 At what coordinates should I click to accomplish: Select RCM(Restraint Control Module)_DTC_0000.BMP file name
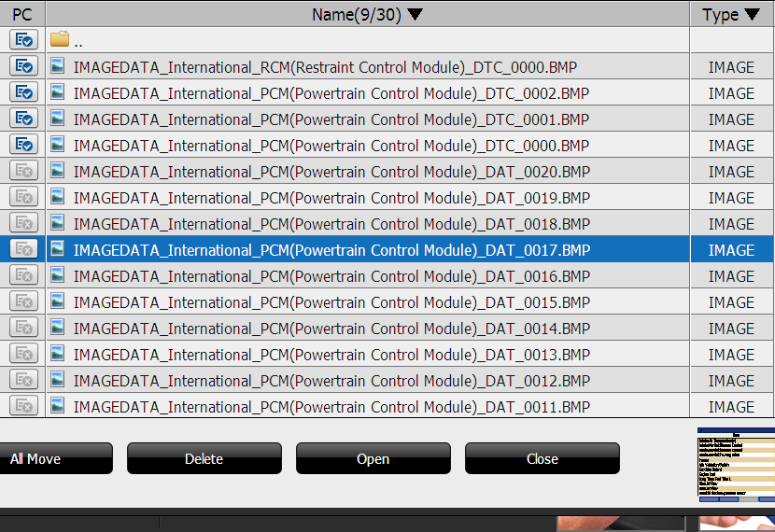325,67
